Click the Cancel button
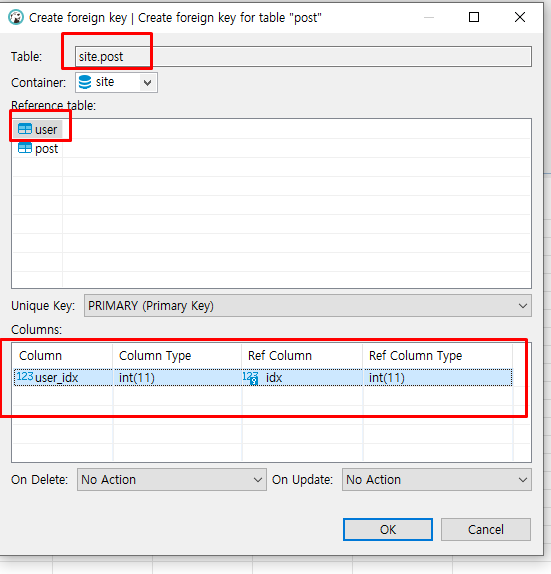 coord(486,529)
